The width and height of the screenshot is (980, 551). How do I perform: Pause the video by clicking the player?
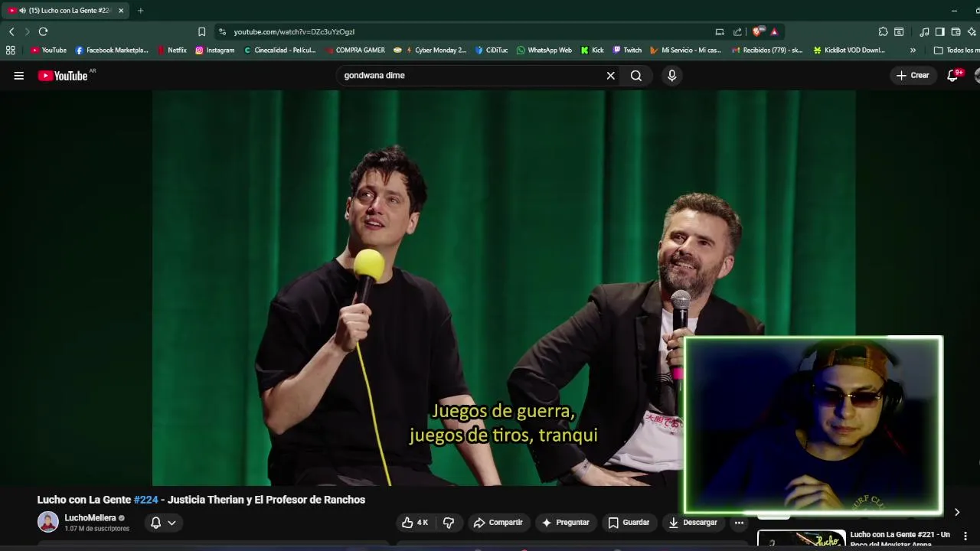pyautogui.click(x=503, y=288)
